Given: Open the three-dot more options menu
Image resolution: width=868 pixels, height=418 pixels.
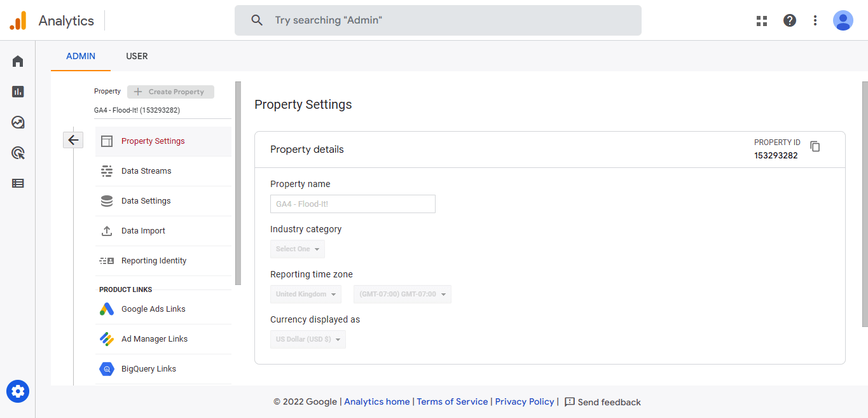Looking at the screenshot, I should point(815,20).
